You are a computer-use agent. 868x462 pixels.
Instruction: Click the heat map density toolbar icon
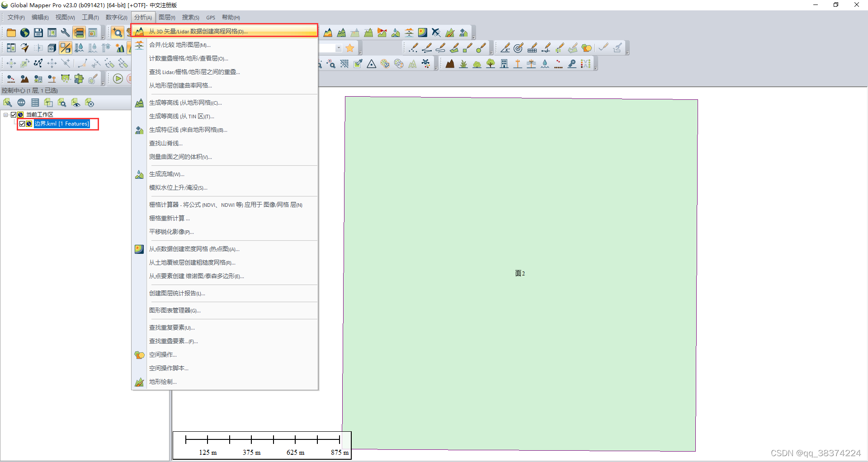(423, 33)
